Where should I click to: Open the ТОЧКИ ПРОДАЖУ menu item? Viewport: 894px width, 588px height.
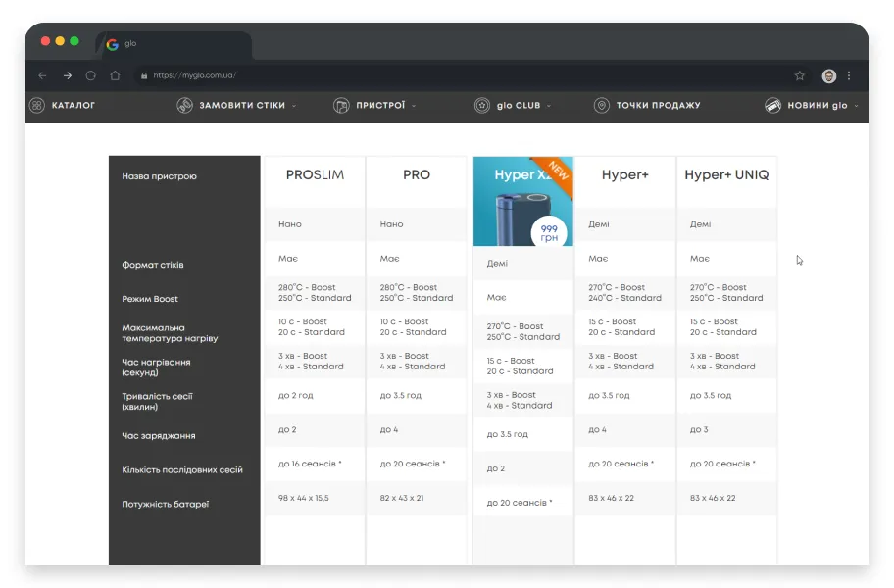tap(658, 106)
